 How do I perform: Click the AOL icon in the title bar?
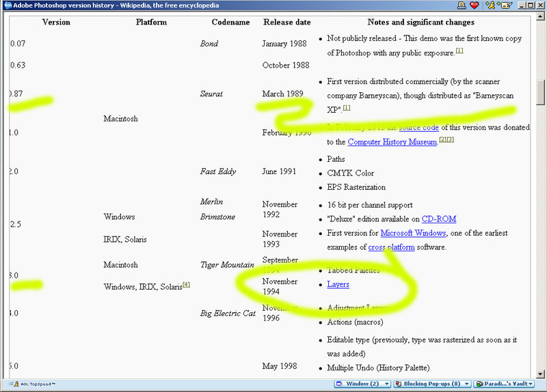(x=8, y=5)
